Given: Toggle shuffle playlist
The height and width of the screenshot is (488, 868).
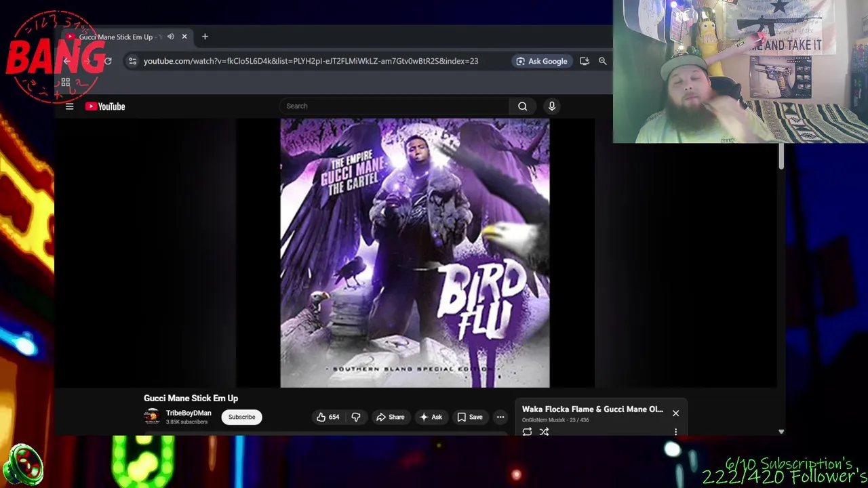Looking at the screenshot, I should click(544, 432).
